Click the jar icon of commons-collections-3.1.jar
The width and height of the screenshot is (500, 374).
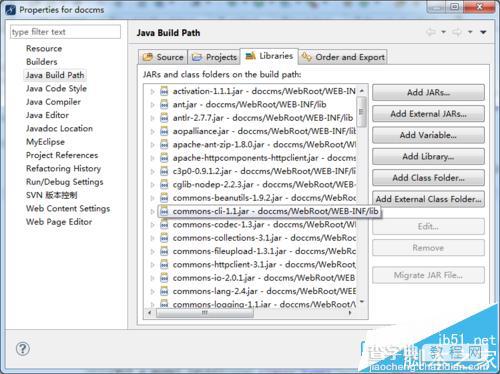click(x=164, y=238)
